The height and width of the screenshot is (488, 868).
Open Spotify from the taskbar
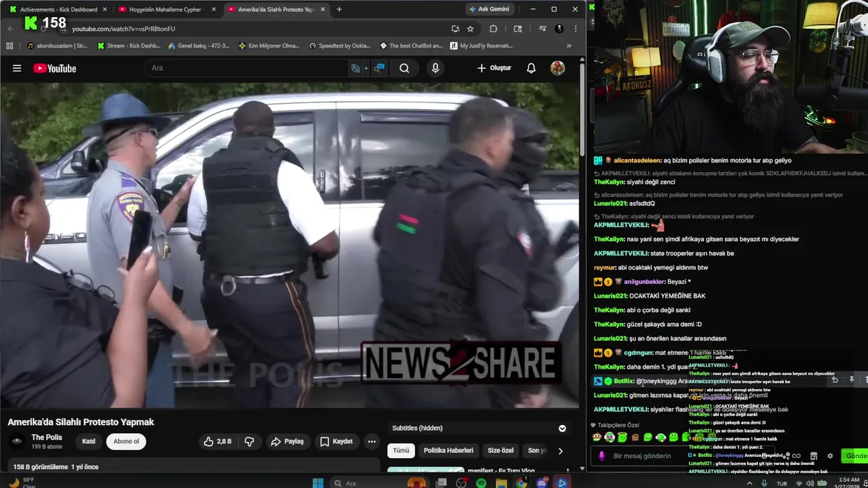(481, 483)
